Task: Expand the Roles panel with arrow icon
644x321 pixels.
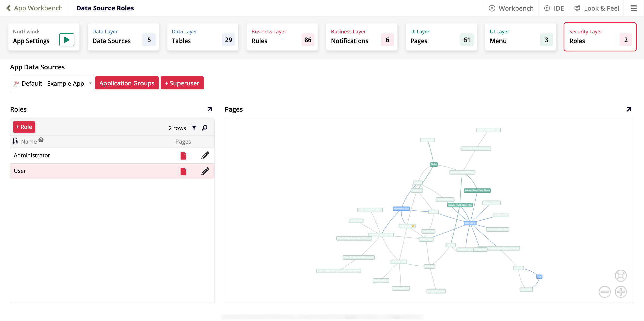Action: pos(209,109)
